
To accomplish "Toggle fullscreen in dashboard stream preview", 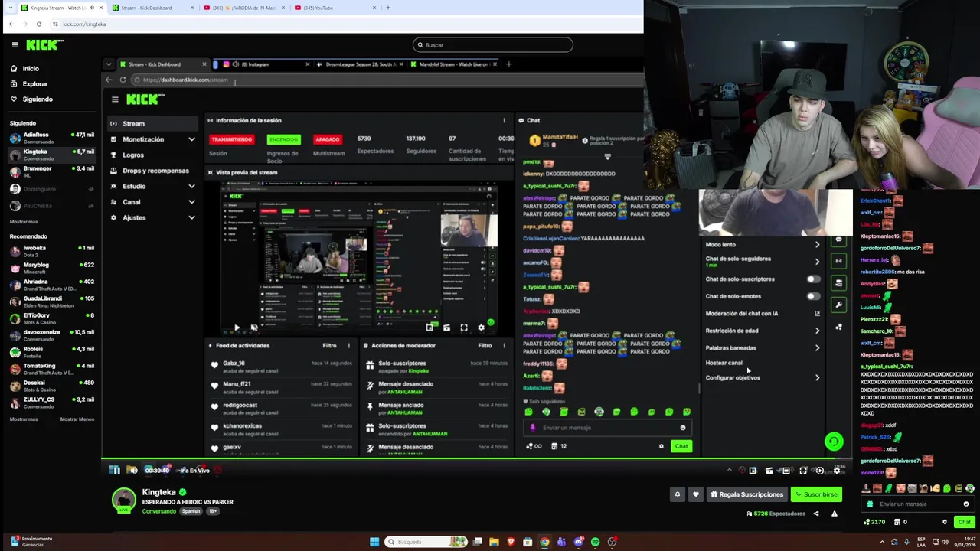I will (464, 328).
